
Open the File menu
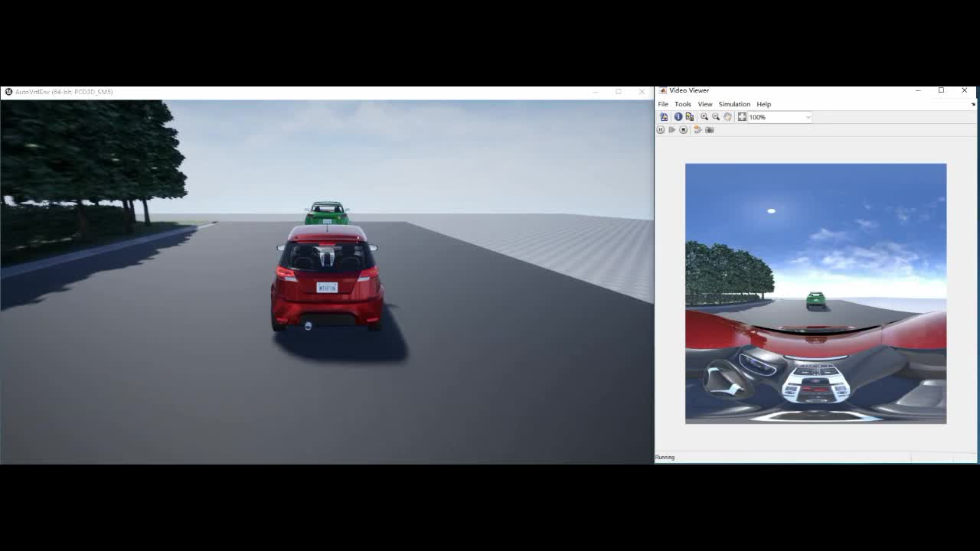click(663, 104)
